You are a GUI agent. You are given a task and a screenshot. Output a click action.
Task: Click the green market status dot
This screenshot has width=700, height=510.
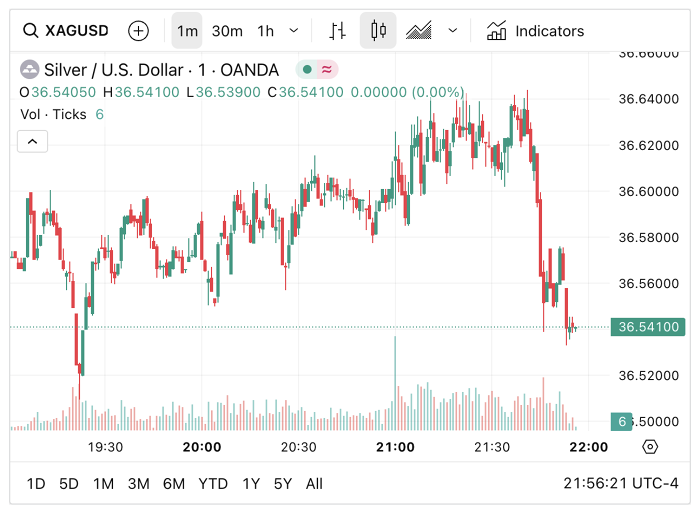click(307, 70)
